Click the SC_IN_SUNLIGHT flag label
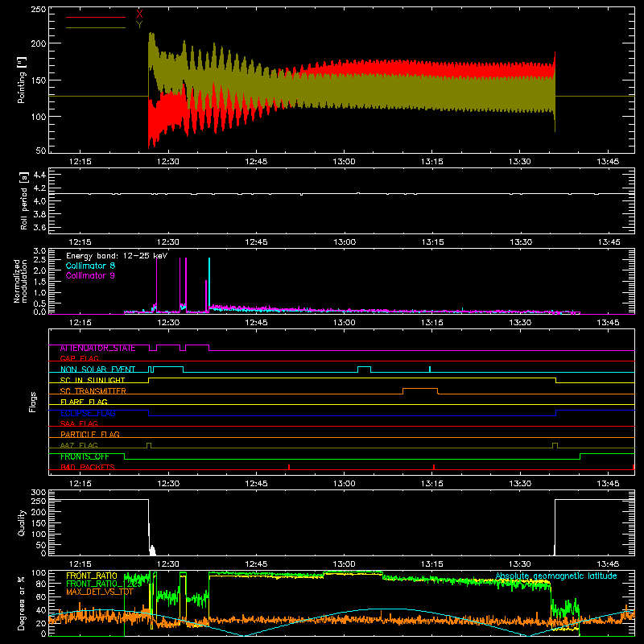The image size is (644, 644). (x=93, y=380)
